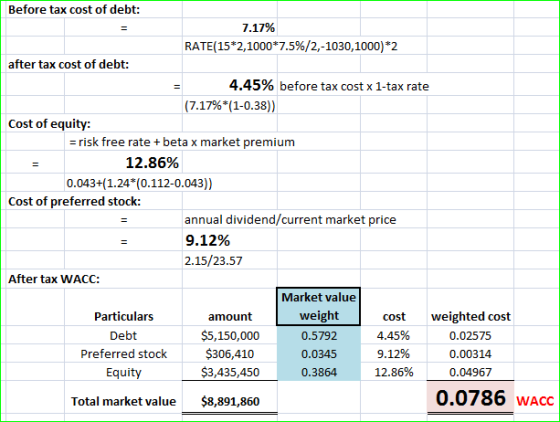This screenshot has width=560, height=422.
Task: Select the 'Debt' row label
Action: tap(123, 336)
